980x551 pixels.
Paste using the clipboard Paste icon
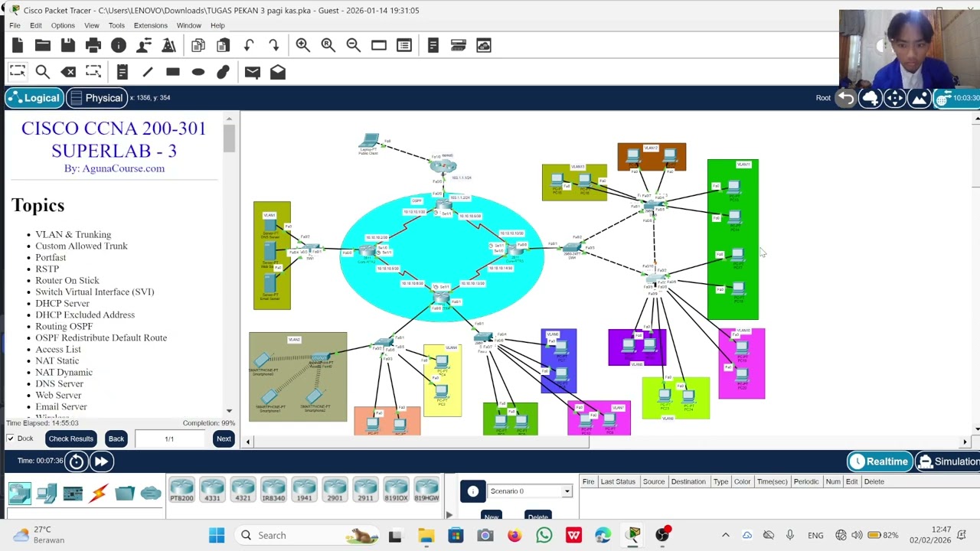(x=224, y=46)
